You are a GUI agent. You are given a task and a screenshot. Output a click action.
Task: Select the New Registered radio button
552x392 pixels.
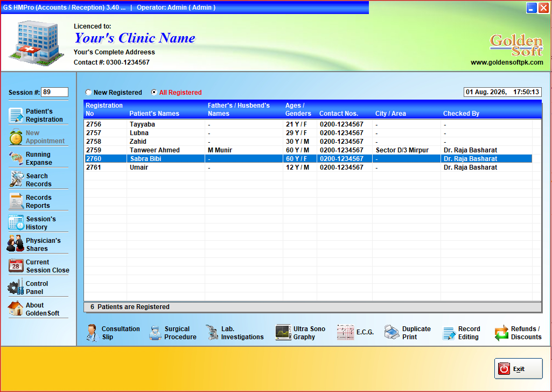click(x=88, y=92)
